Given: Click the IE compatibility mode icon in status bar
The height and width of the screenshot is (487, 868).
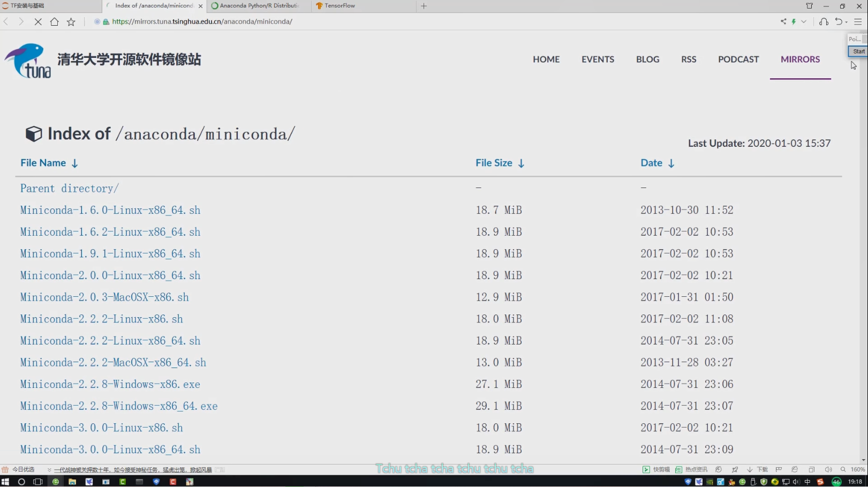Looking at the screenshot, I should coord(795,469).
